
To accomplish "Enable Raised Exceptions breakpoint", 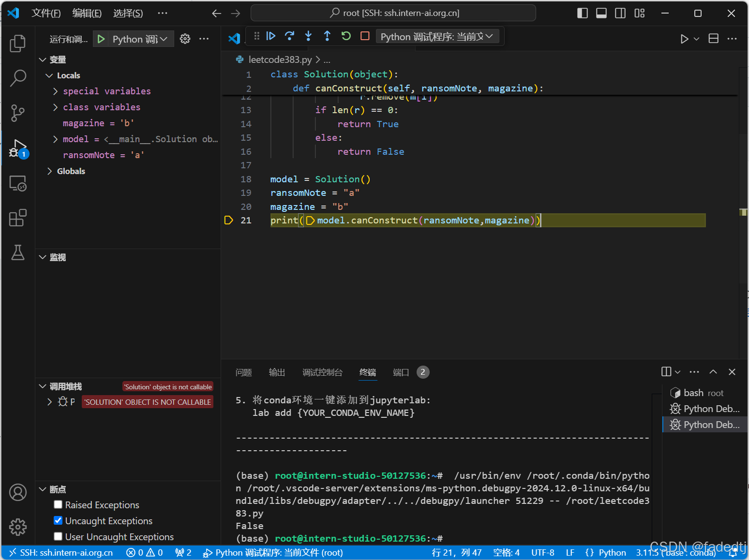I will click(x=58, y=504).
